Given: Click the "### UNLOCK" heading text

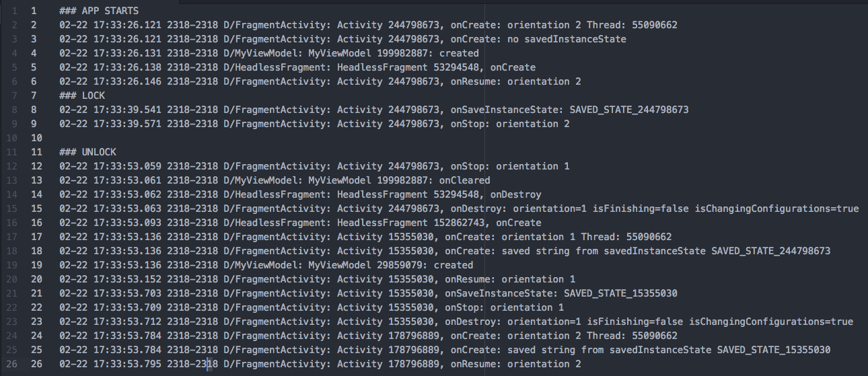Looking at the screenshot, I should 87,152.
